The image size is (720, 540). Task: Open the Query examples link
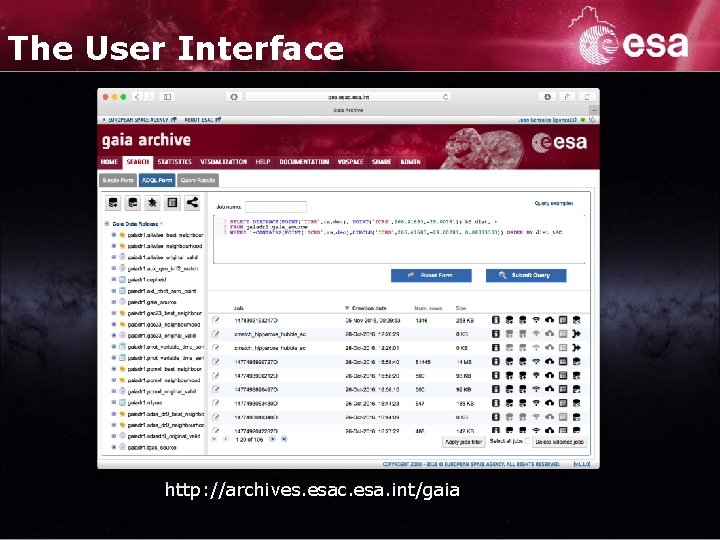click(554, 203)
